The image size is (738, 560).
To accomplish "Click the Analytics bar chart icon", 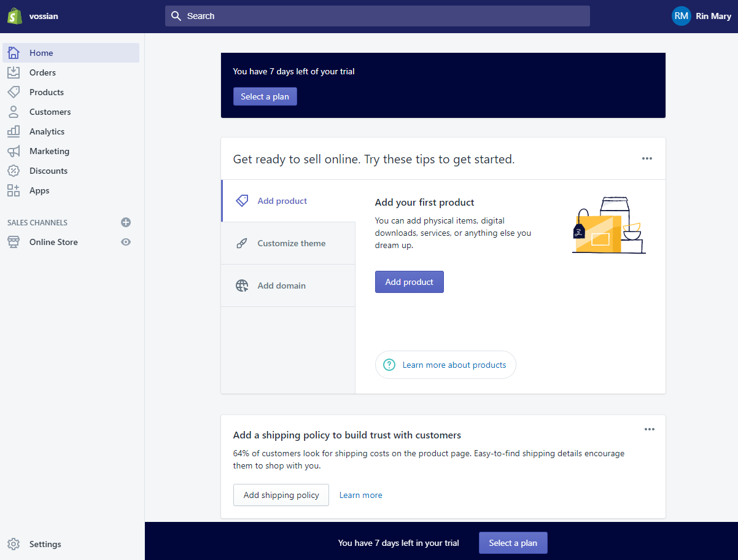I will (14, 131).
